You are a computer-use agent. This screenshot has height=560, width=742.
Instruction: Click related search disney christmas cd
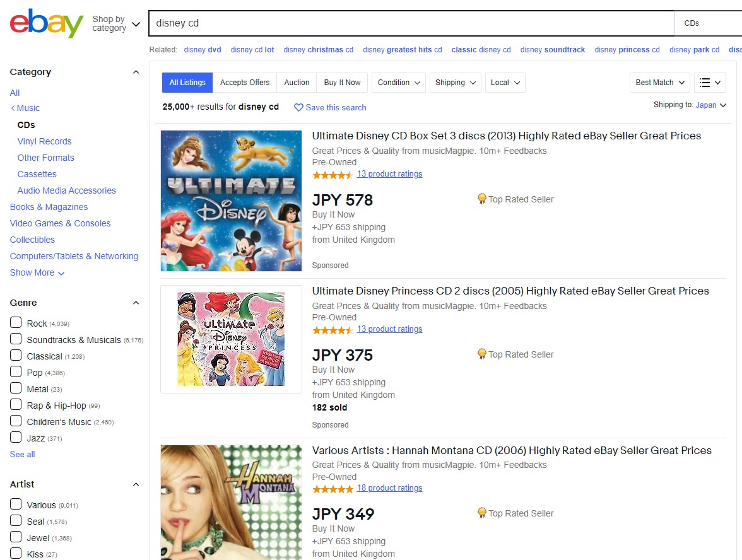click(319, 50)
